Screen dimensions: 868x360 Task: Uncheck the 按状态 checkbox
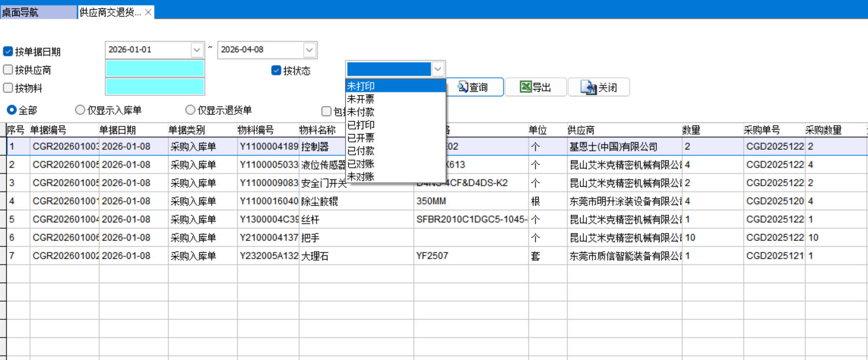click(x=276, y=70)
